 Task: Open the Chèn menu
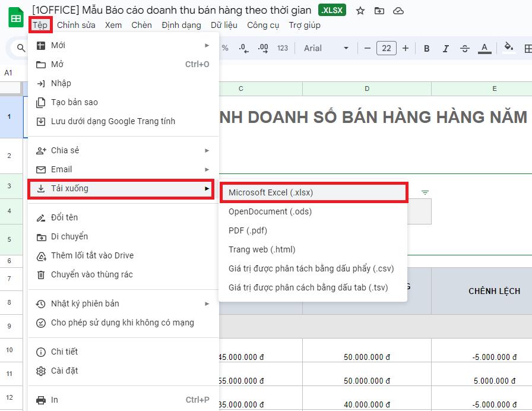pos(141,25)
